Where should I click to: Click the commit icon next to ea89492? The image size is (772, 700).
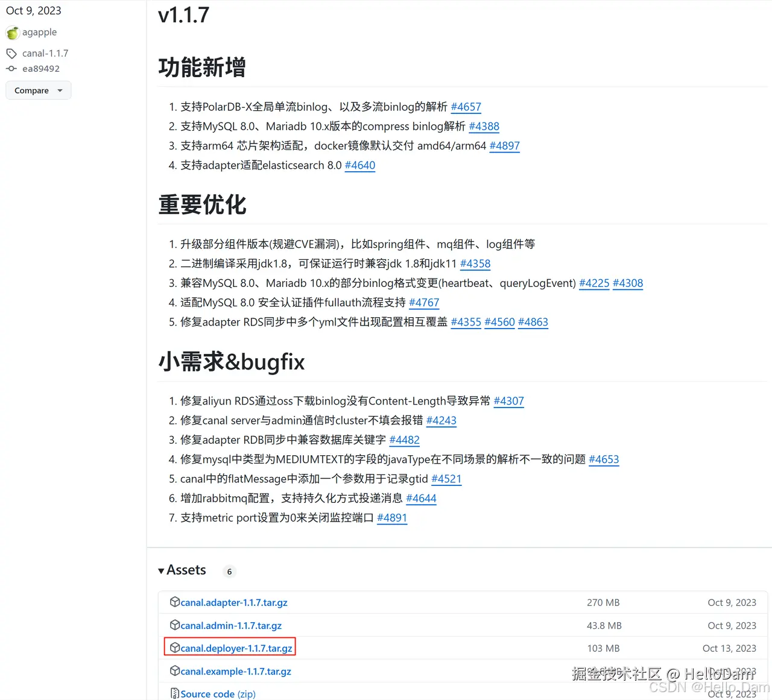(11, 68)
